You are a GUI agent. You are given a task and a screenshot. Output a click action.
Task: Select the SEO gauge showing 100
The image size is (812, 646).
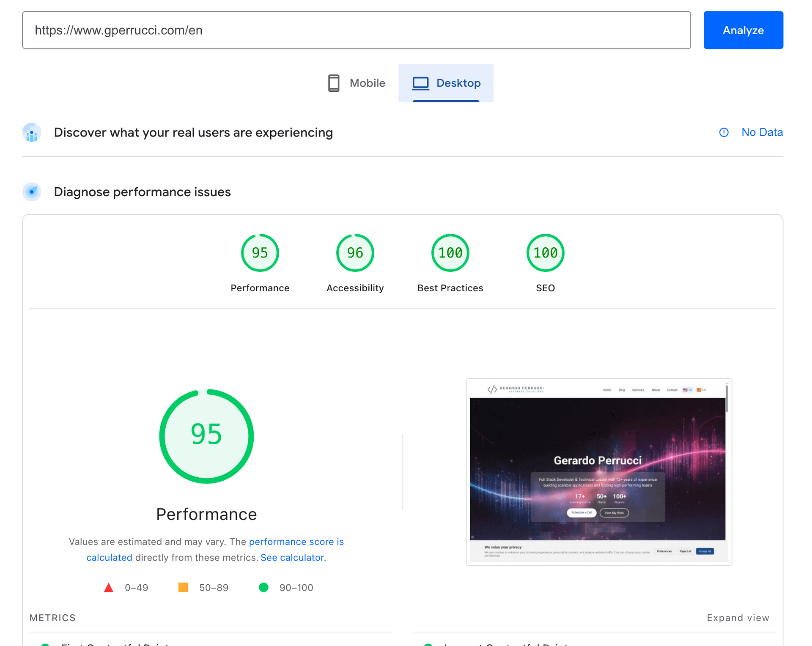[x=545, y=253]
